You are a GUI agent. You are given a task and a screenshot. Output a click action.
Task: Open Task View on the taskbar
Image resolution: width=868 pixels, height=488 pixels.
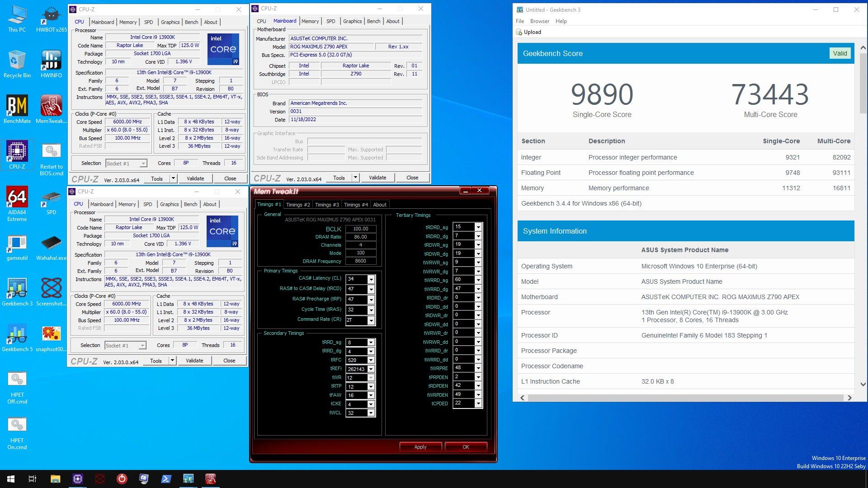tap(33, 479)
